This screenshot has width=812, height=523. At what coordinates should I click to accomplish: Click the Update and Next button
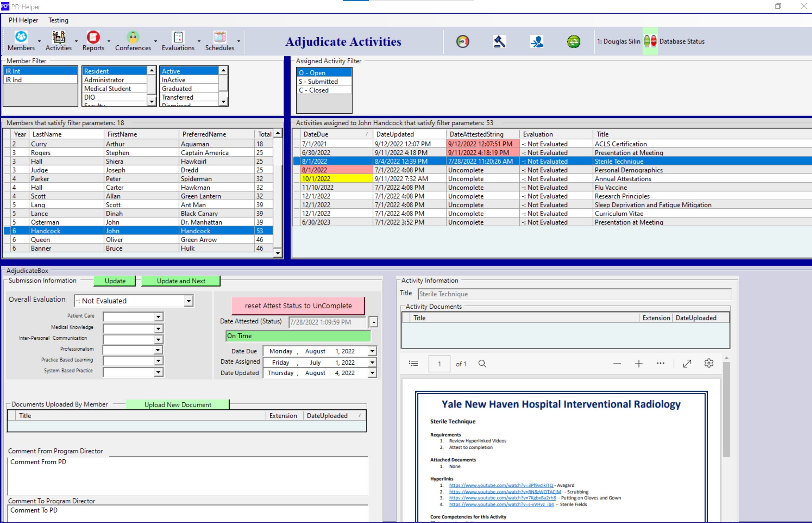pos(181,281)
